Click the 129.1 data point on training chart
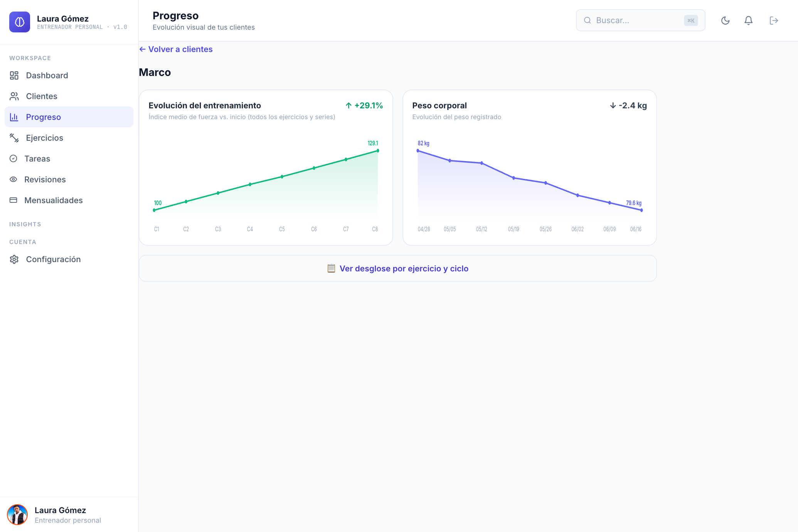 378,151
